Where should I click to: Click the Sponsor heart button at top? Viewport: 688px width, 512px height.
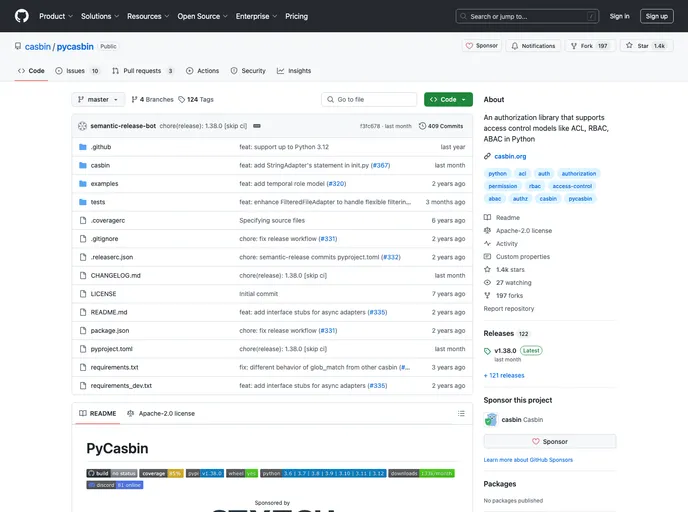482,46
